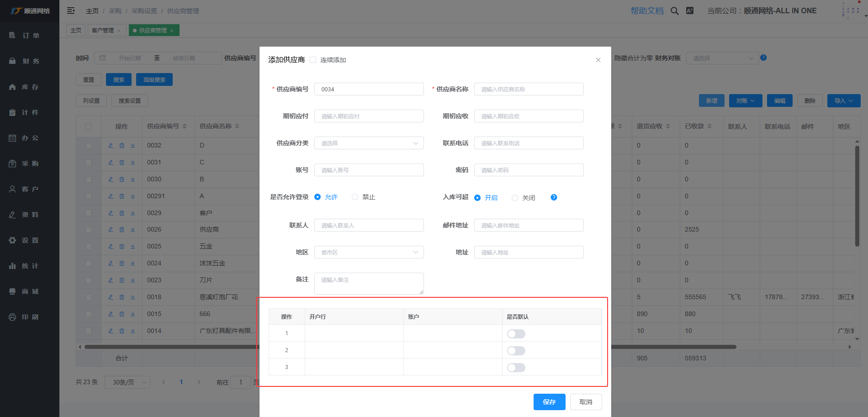Select 关闭 radio for 入库可超
The width and height of the screenshot is (868, 417).
[x=515, y=198]
